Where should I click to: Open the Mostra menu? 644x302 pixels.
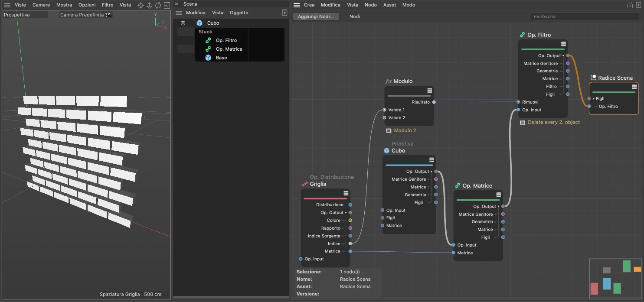click(64, 5)
